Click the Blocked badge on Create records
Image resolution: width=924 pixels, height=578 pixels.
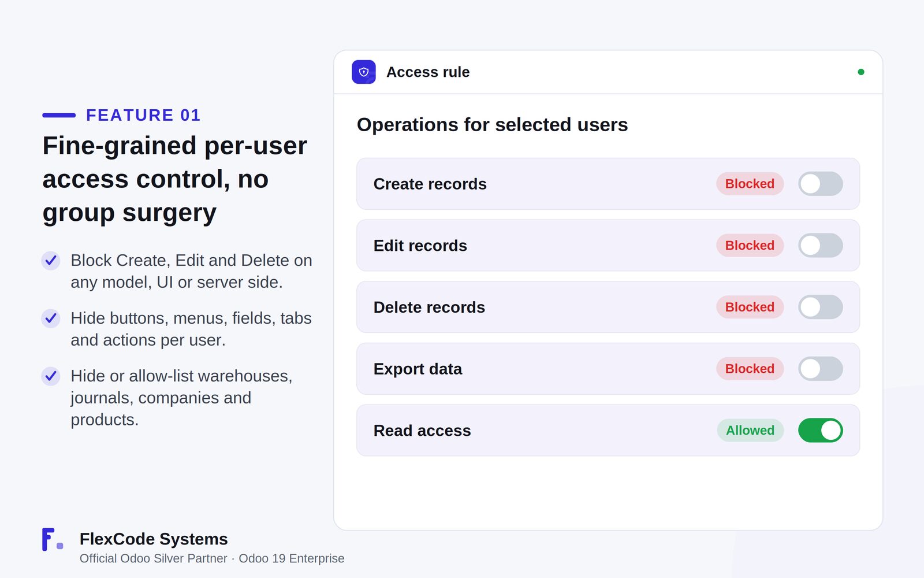pos(750,184)
